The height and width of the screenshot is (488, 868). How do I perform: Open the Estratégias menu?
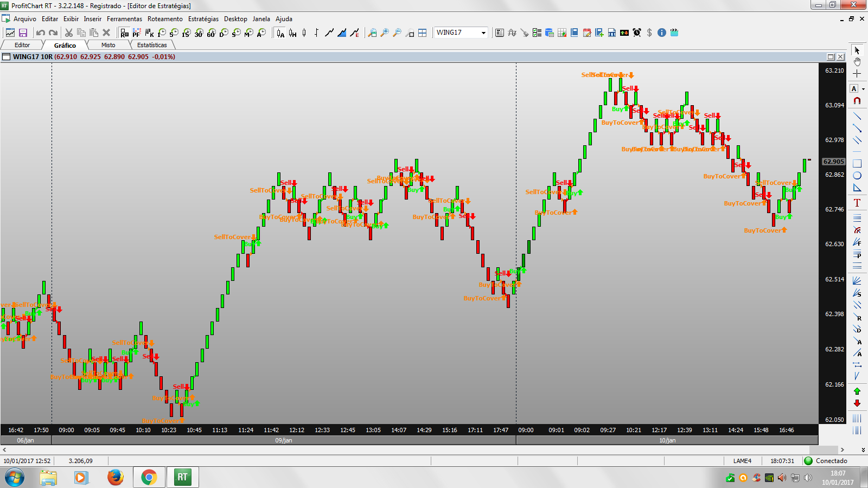tap(203, 19)
